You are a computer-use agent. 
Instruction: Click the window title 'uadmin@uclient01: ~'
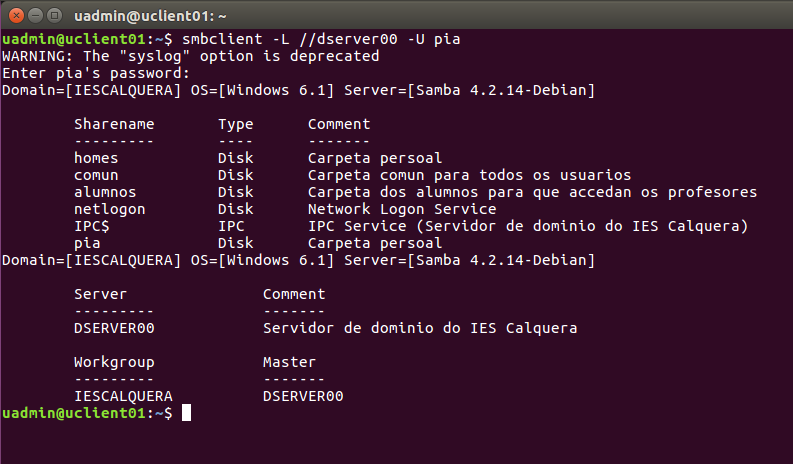click(x=150, y=16)
